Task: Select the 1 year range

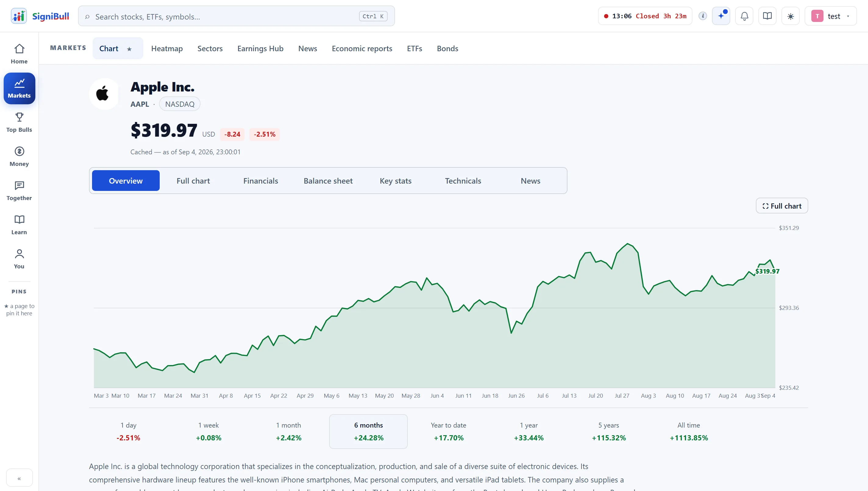Action: point(529,431)
